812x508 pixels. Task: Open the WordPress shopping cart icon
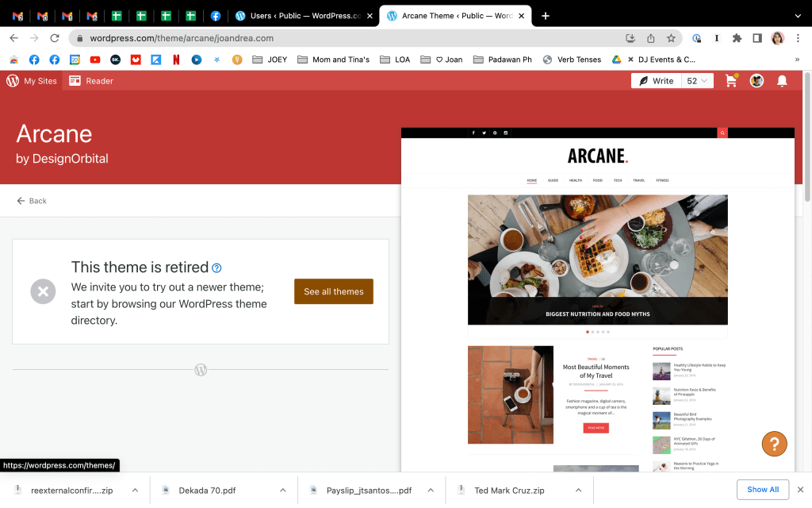click(x=731, y=81)
